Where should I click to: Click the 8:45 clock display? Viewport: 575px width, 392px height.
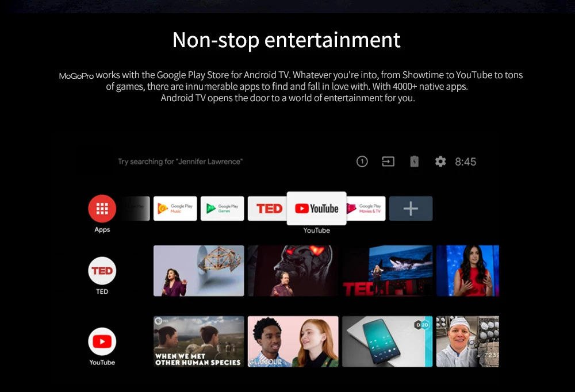click(466, 162)
